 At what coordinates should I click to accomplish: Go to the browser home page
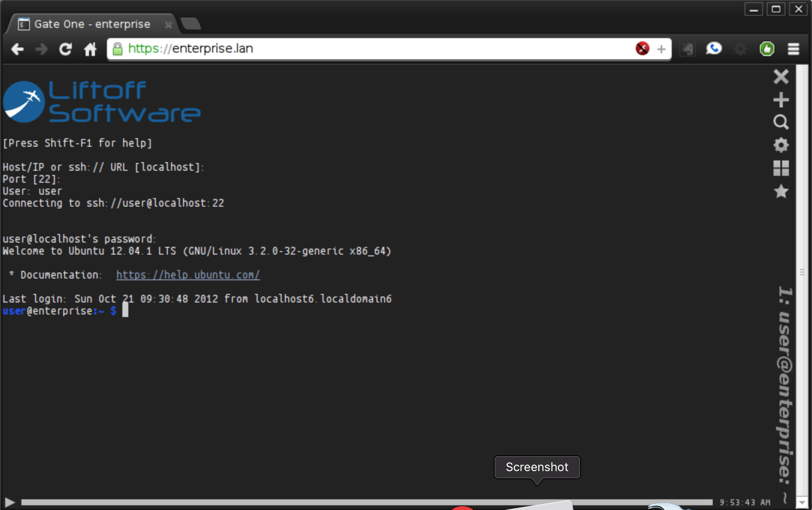(90, 49)
